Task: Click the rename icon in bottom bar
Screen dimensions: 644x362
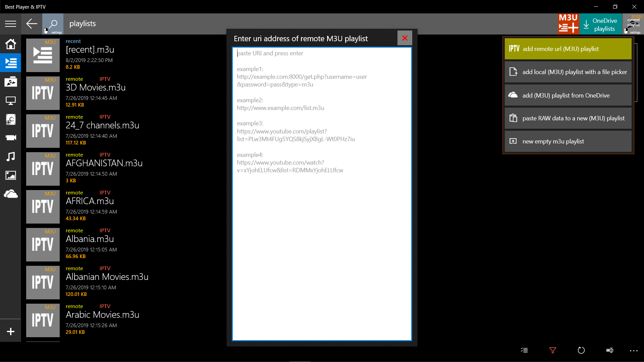Action: click(610, 350)
